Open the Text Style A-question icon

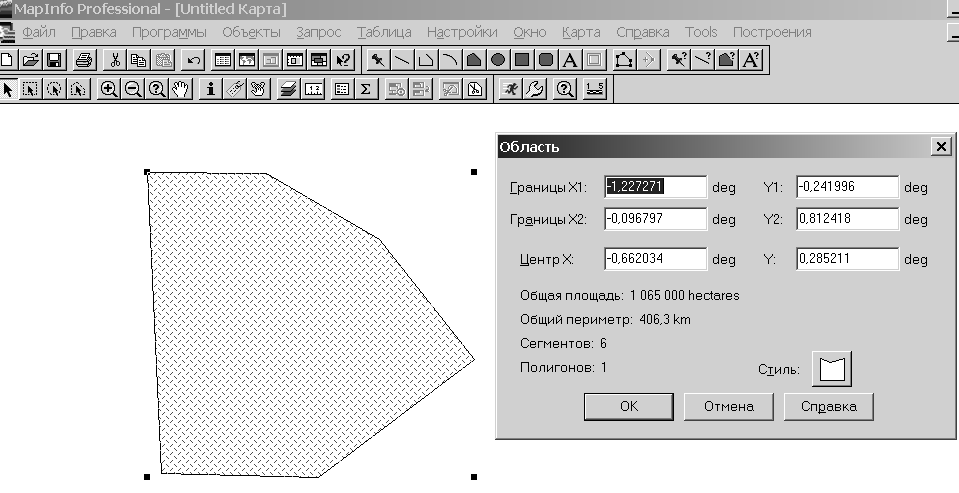[x=750, y=60]
